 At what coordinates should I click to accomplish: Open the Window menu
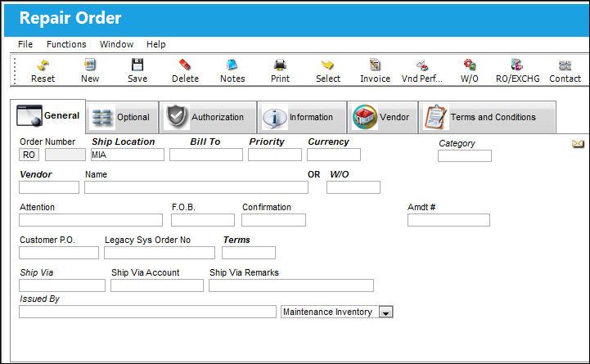pos(116,44)
